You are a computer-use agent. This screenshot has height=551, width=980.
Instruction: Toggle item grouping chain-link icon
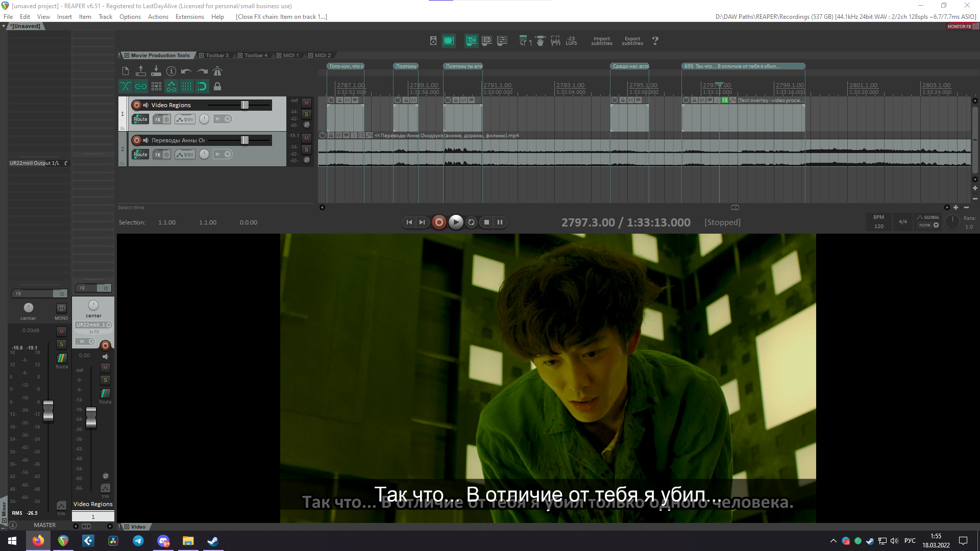[x=141, y=87]
